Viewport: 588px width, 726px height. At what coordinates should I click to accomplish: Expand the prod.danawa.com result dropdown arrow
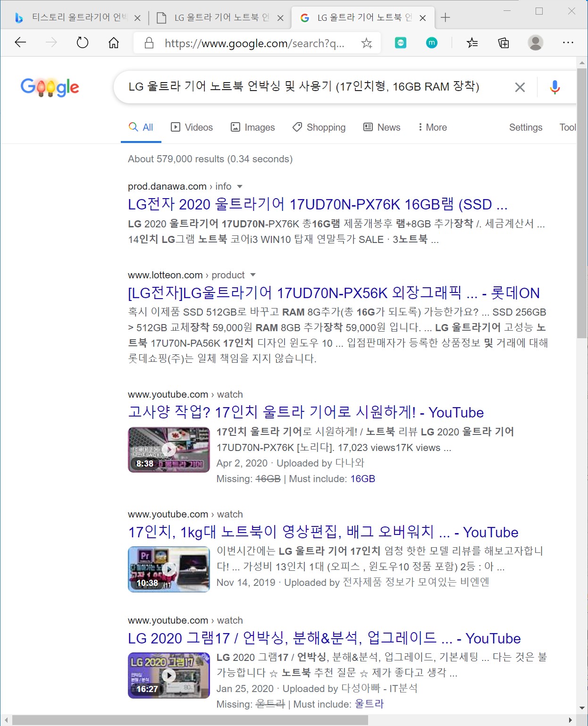(x=240, y=186)
